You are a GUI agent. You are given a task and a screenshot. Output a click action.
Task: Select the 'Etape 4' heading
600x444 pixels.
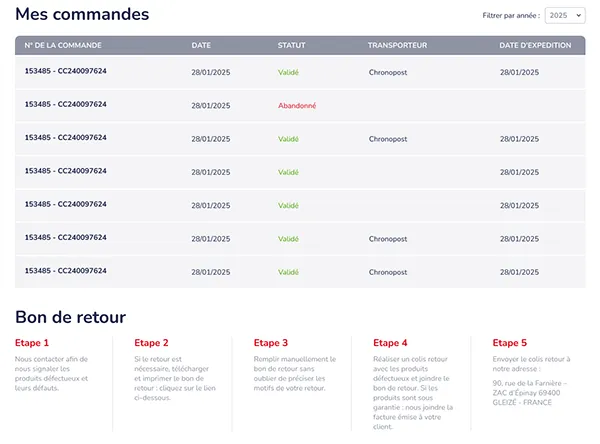click(390, 343)
